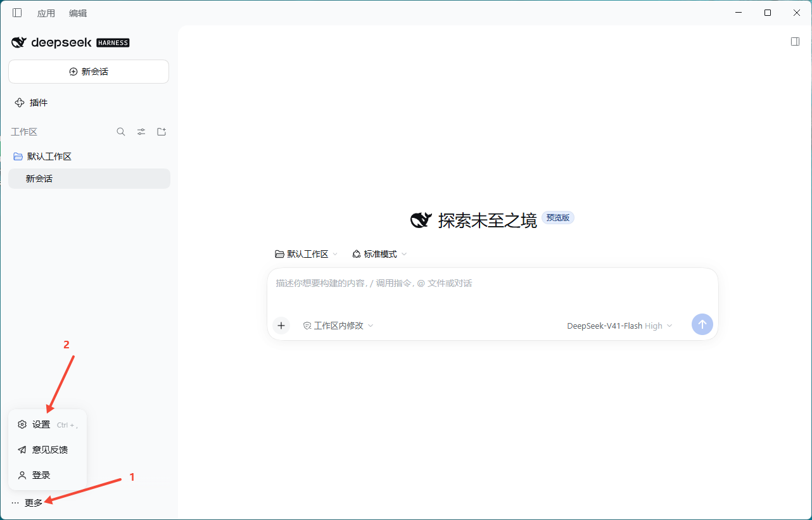The image size is (812, 520).
Task: Minimize the application window
Action: tap(739, 13)
